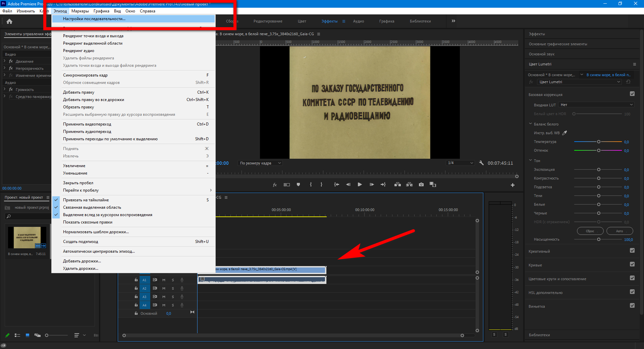Click the Температура slider handle

pos(599,142)
